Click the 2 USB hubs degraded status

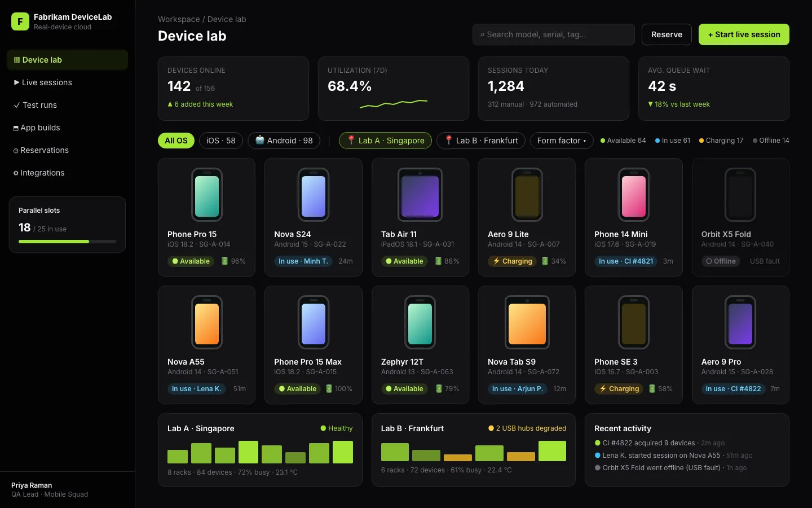coord(527,428)
